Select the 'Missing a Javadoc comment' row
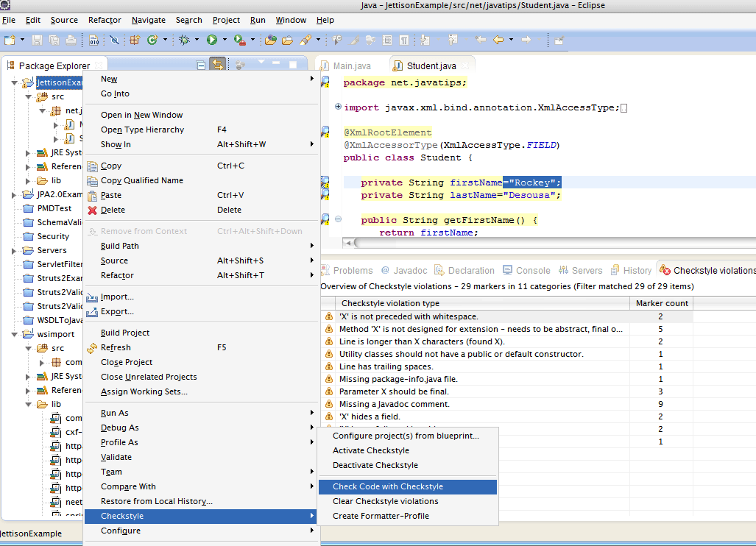 (394, 404)
